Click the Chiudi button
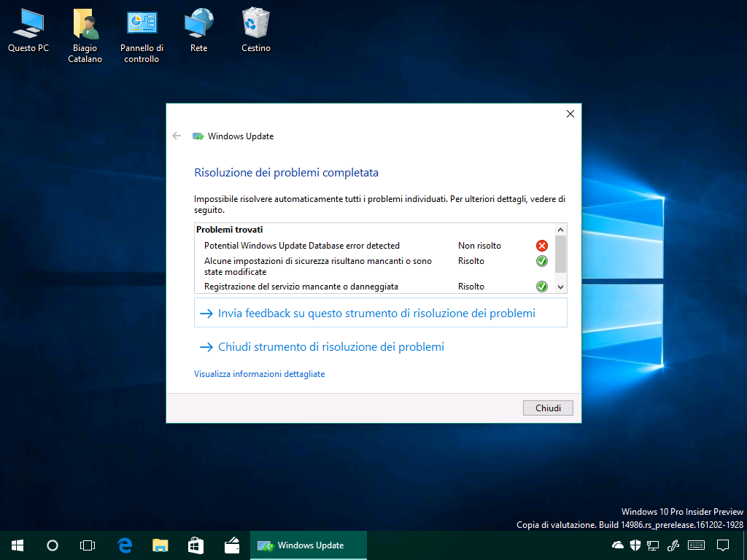The image size is (747, 560). coord(548,408)
